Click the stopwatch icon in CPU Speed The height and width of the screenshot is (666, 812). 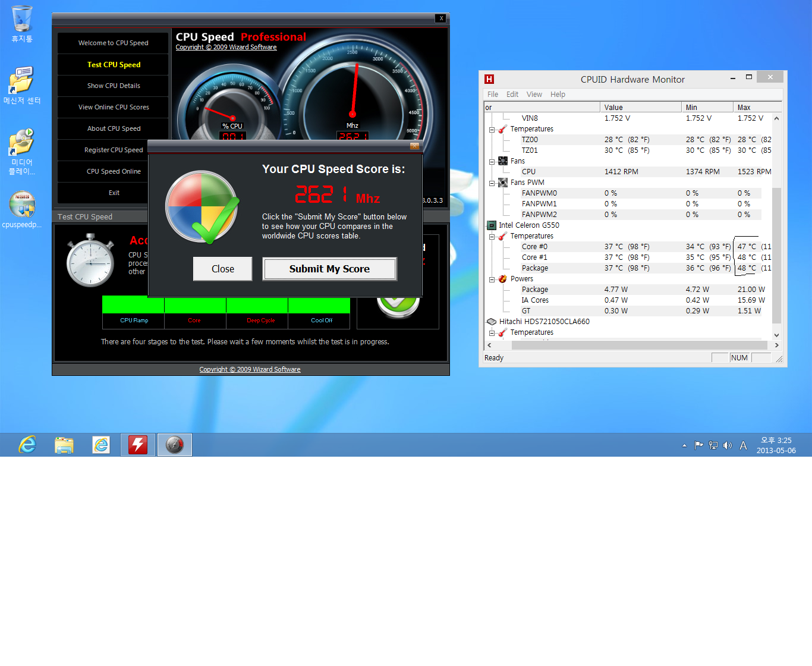[90, 260]
